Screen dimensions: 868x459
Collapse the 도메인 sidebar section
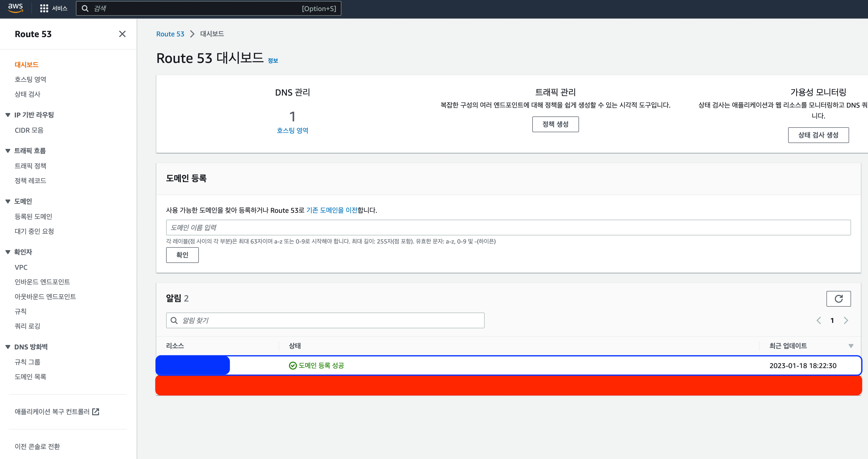(x=8, y=201)
